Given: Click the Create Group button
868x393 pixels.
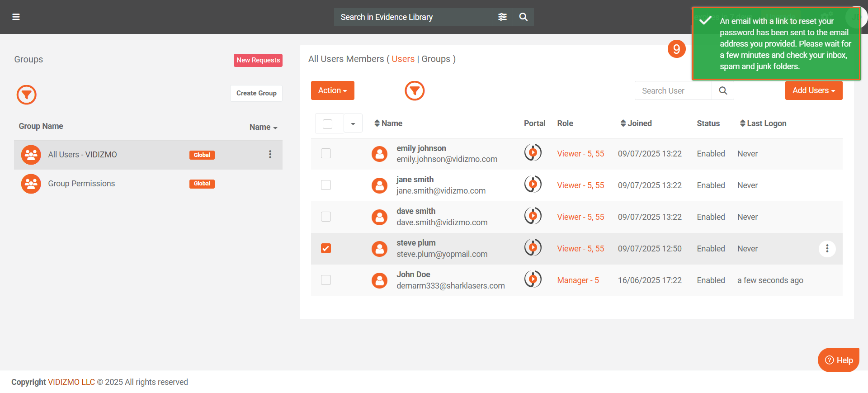Looking at the screenshot, I should click(x=256, y=93).
